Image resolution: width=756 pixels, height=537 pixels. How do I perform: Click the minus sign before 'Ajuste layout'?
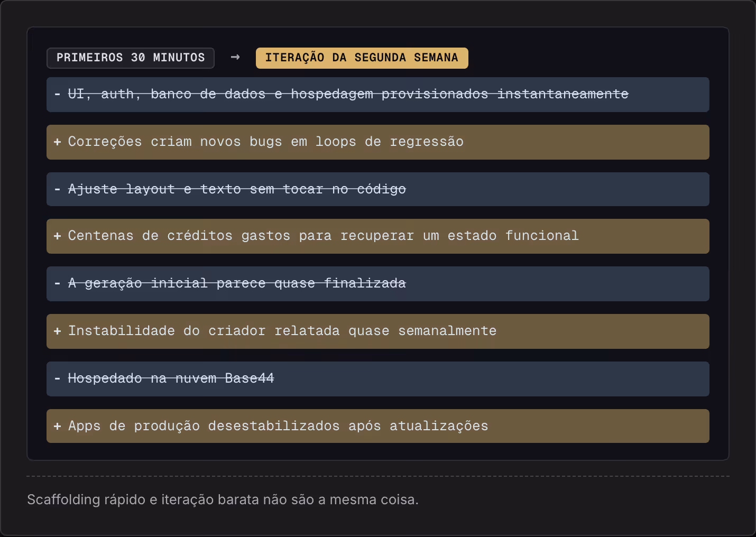57,189
